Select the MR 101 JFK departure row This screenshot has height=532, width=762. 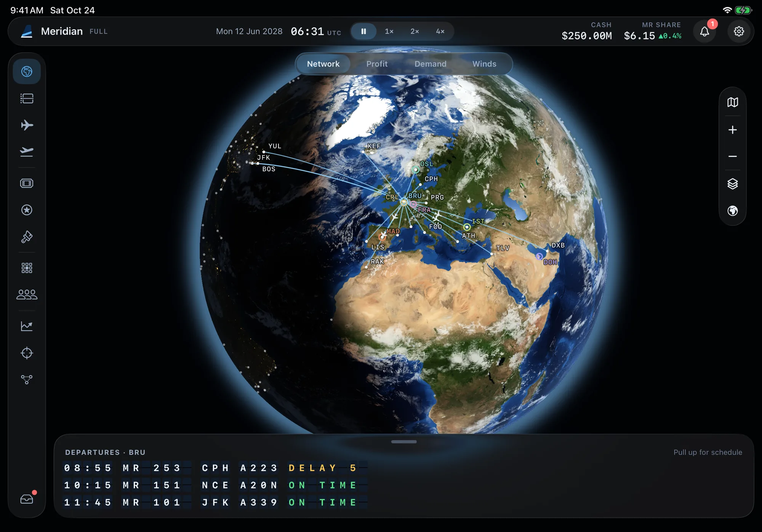[x=215, y=502]
